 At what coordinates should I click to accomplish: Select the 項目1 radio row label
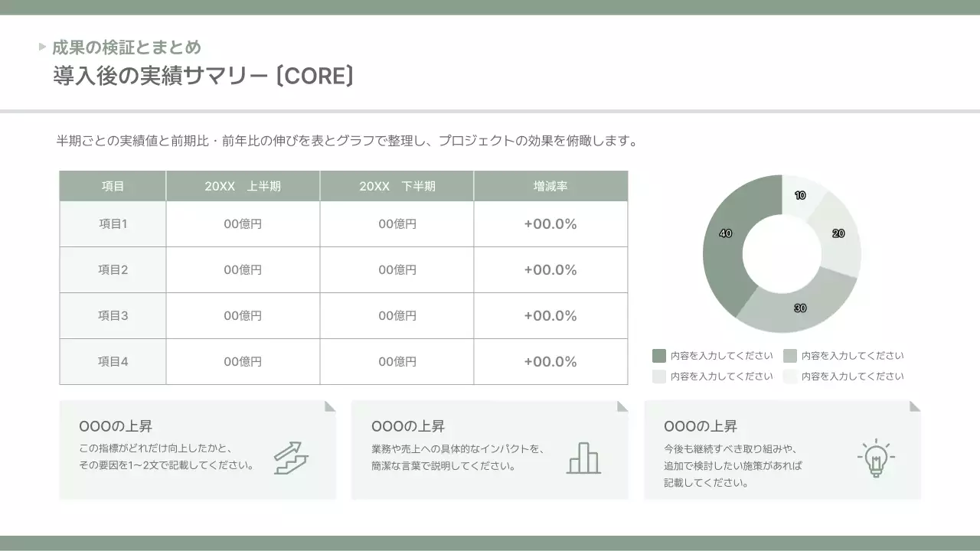[x=112, y=223]
